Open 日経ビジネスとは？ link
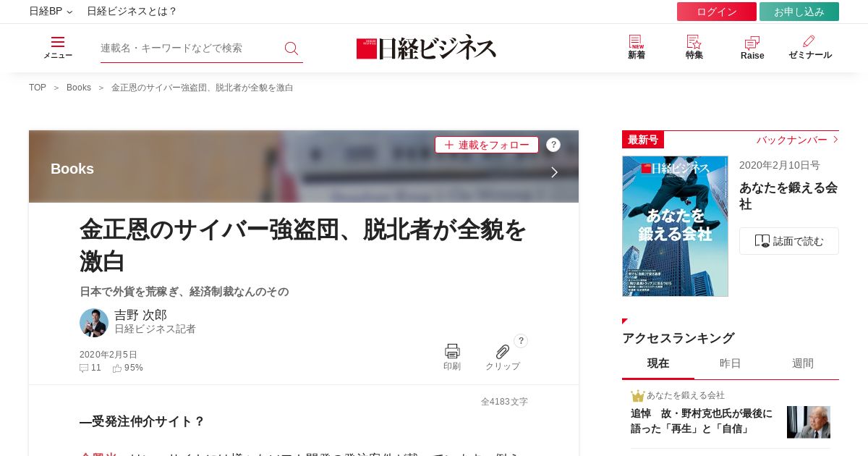 tap(132, 12)
